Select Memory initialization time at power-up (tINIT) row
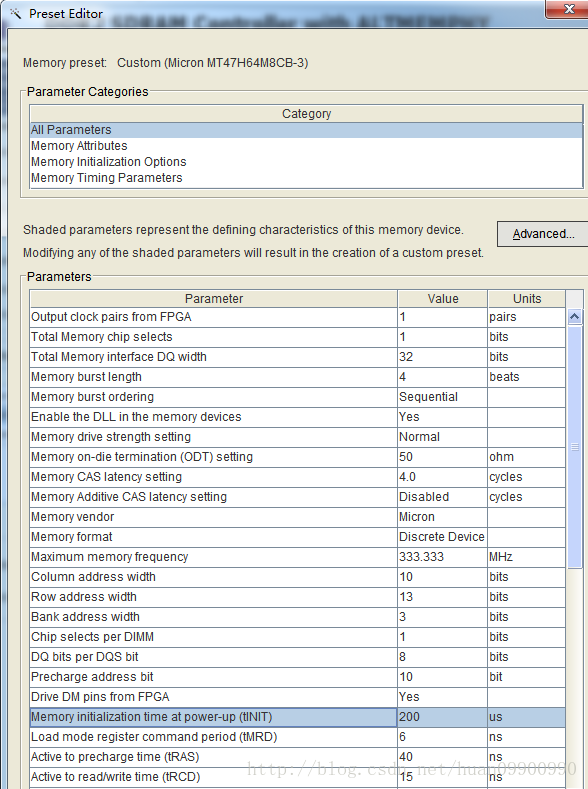Image resolution: width=588 pixels, height=789 pixels. click(297, 717)
